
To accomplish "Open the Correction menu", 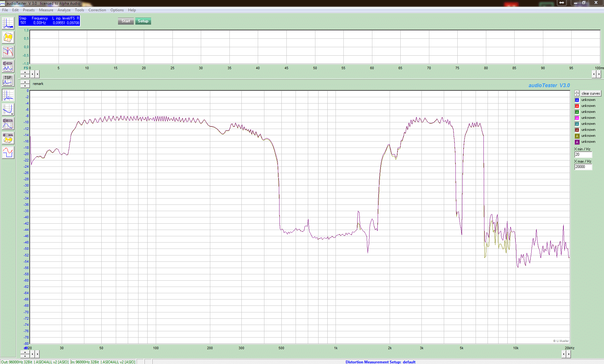I will (97, 10).
